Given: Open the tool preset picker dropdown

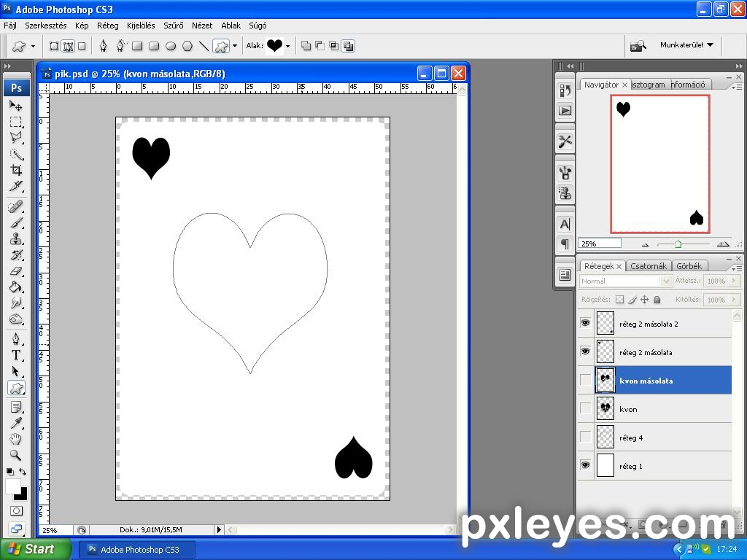Looking at the screenshot, I should pos(33,46).
